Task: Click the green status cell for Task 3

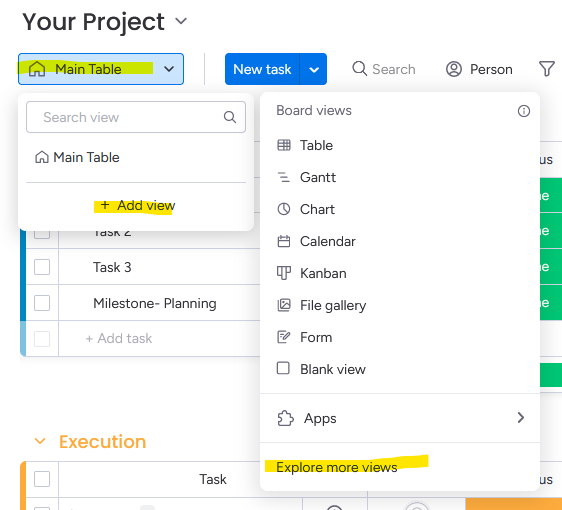Action: tap(551, 267)
